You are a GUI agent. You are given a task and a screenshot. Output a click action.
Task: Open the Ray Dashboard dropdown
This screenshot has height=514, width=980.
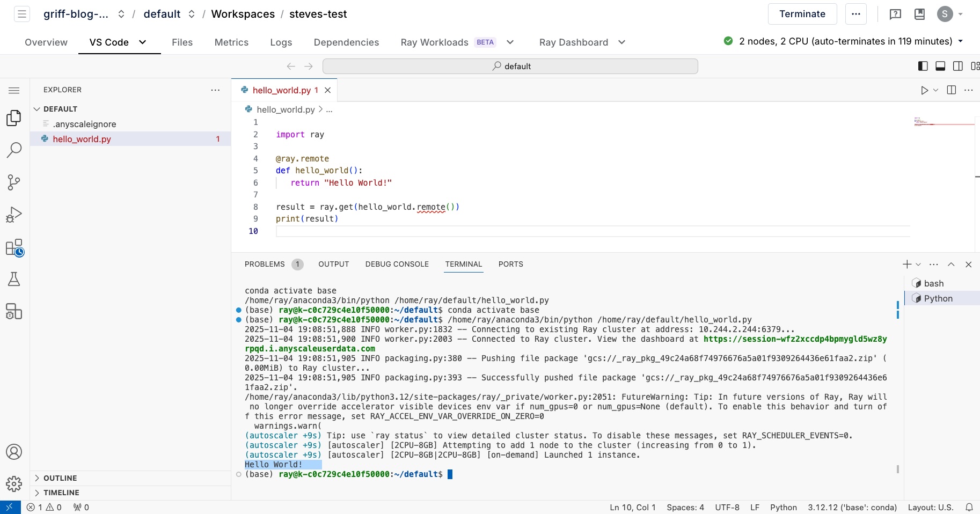(621, 42)
